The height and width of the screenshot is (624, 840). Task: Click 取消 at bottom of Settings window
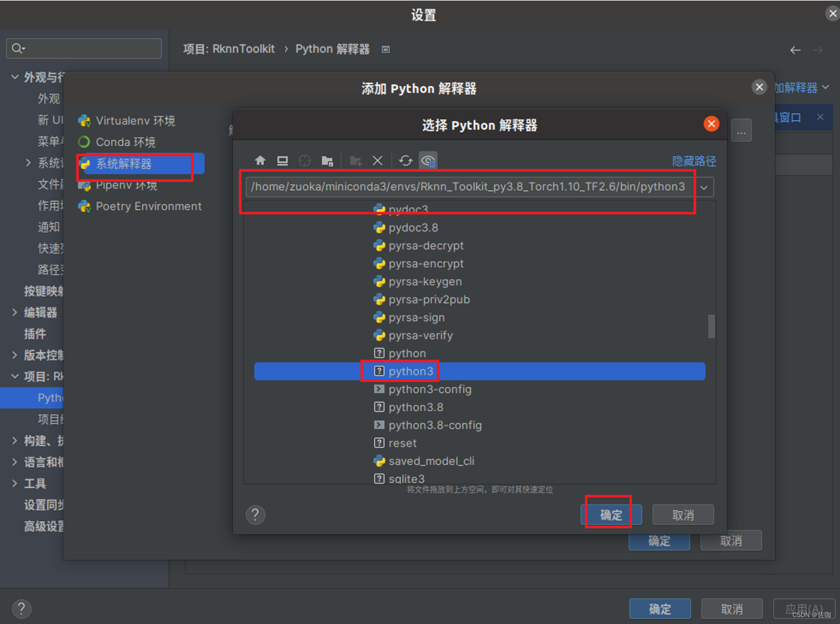pos(732,609)
